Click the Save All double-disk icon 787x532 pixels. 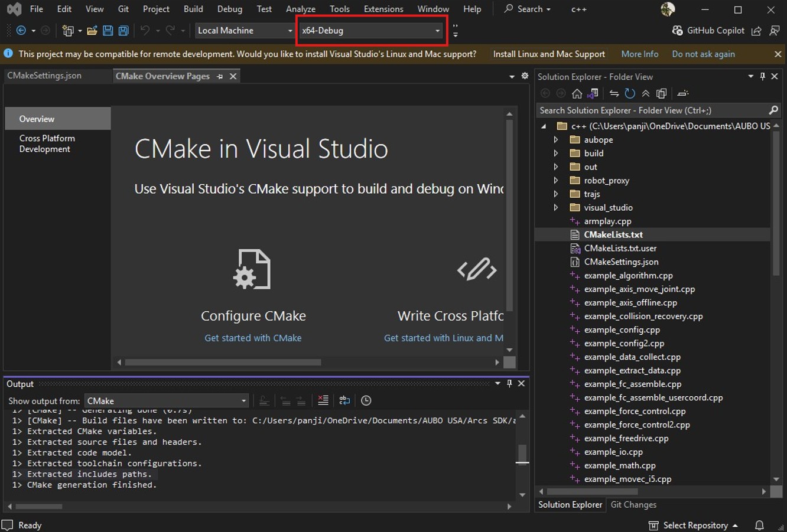click(123, 31)
